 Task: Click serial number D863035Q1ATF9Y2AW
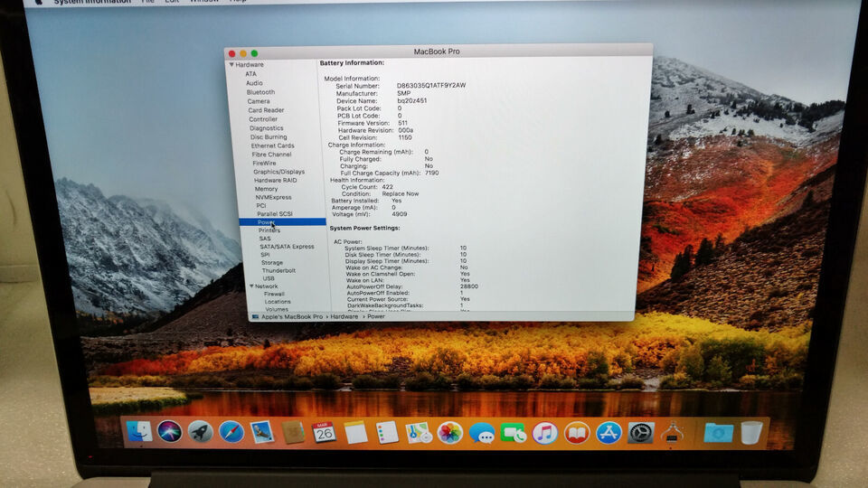(431, 86)
